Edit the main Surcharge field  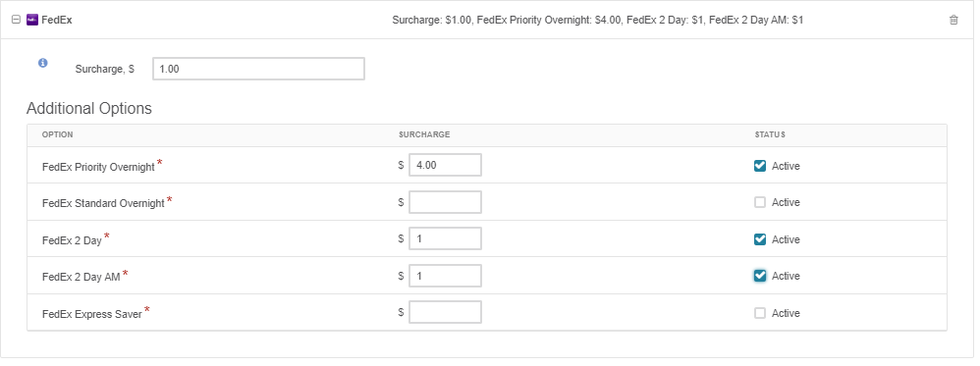click(259, 69)
